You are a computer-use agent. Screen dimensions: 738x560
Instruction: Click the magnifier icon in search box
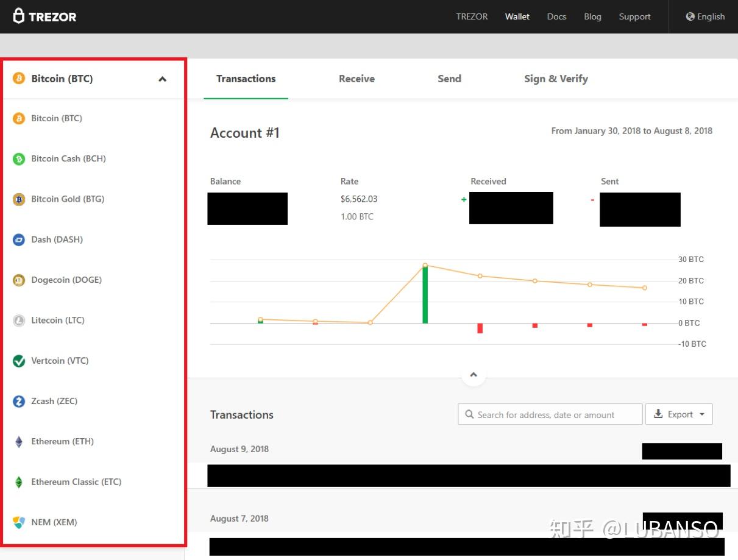point(469,414)
